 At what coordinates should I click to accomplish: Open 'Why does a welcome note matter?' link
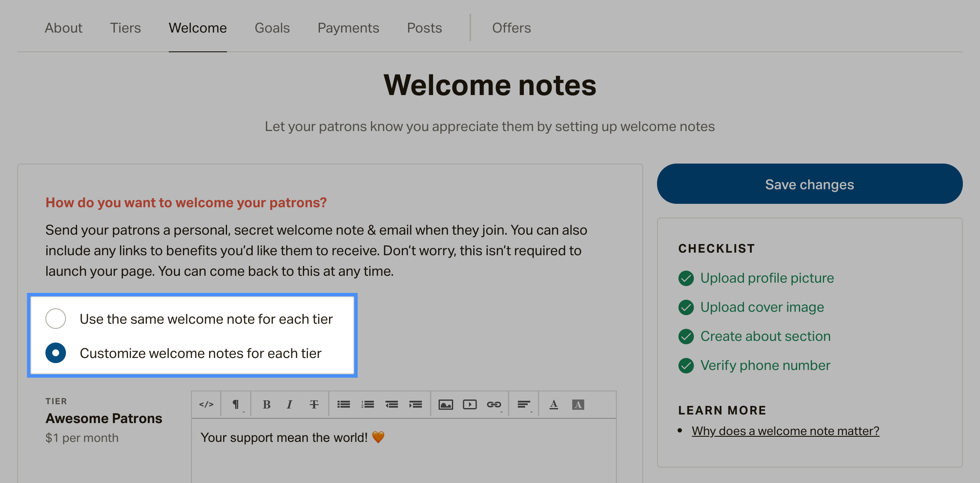pyautogui.click(x=786, y=431)
